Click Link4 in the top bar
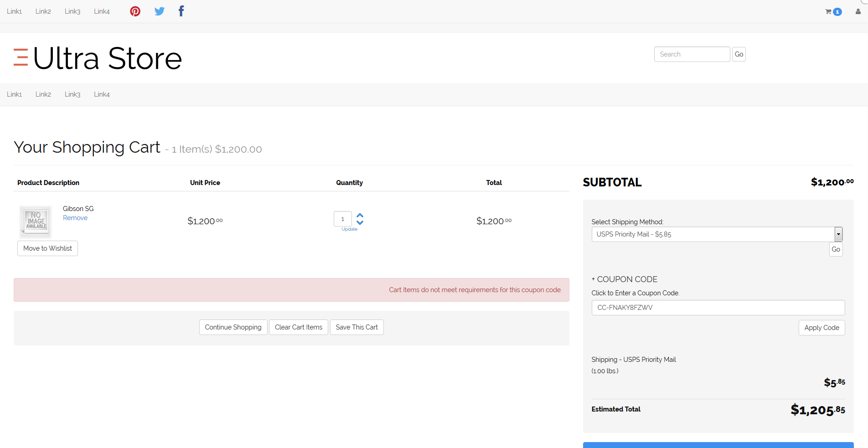Image resolution: width=868 pixels, height=448 pixels. [102, 11]
